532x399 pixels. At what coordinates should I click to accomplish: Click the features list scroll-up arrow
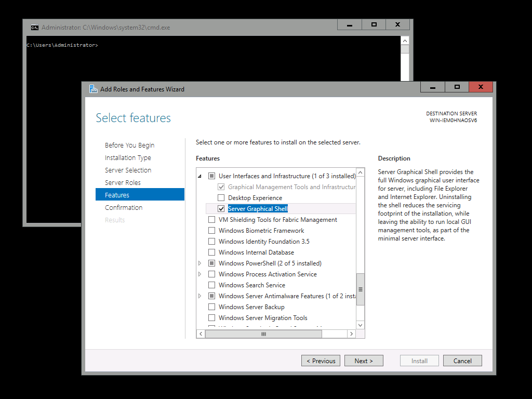coord(361,172)
